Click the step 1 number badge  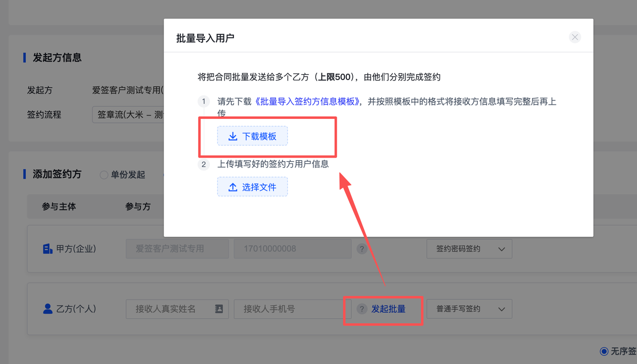pyautogui.click(x=204, y=102)
